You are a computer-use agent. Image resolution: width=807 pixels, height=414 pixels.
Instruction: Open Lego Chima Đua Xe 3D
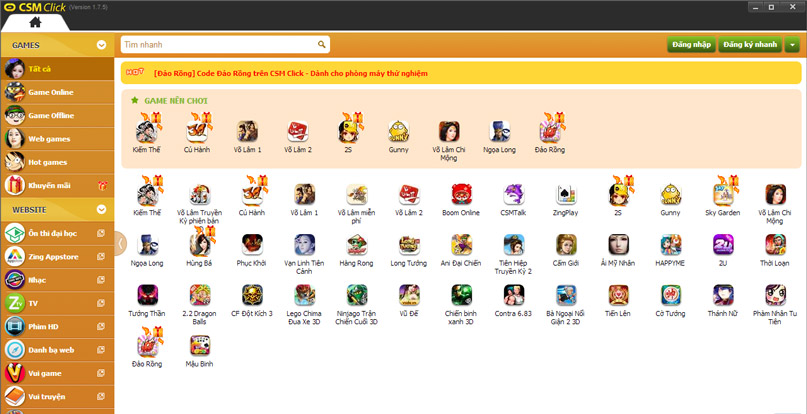tap(304, 295)
